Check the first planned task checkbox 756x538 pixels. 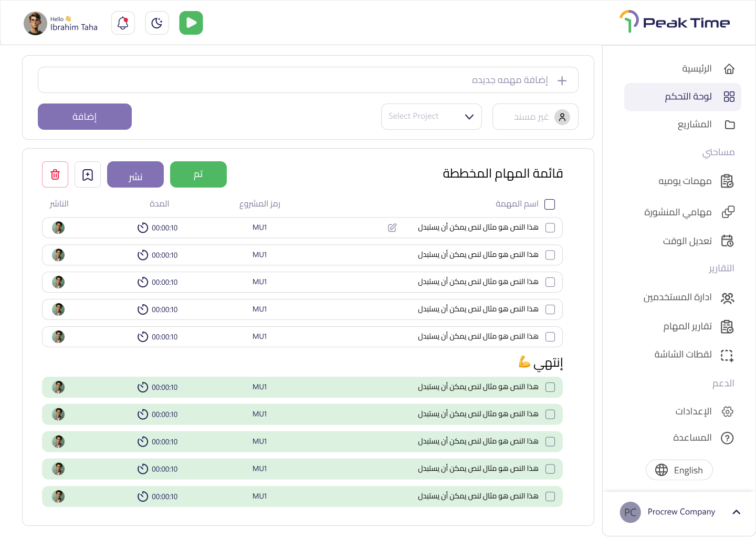point(550,227)
